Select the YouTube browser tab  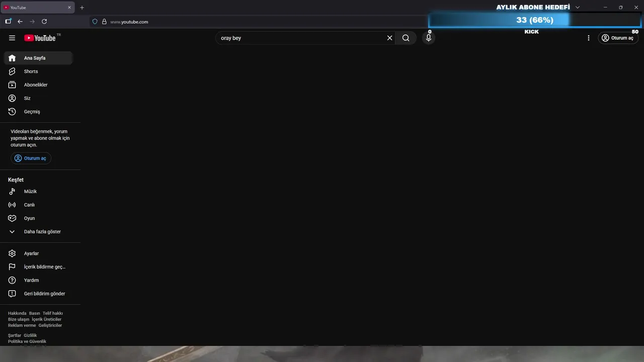(38, 8)
